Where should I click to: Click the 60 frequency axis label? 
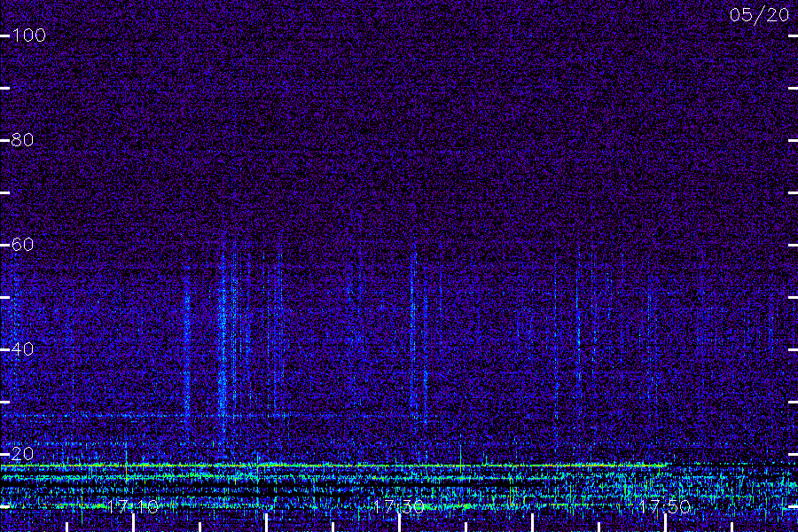point(22,245)
